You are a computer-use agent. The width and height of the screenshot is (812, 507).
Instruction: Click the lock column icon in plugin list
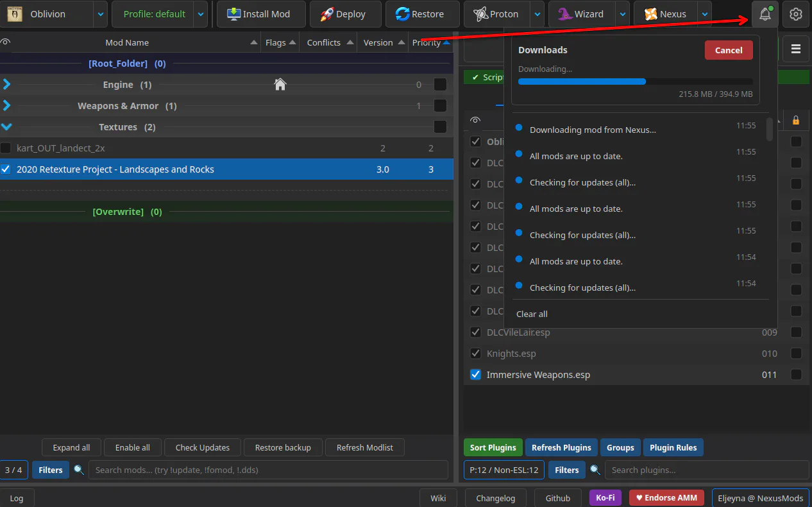coord(796,120)
